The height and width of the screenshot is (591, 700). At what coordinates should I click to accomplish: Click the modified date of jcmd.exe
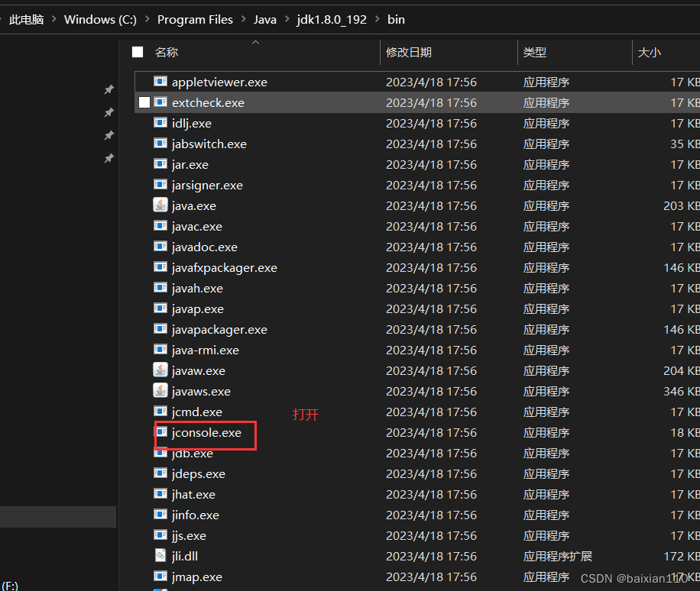[431, 412]
